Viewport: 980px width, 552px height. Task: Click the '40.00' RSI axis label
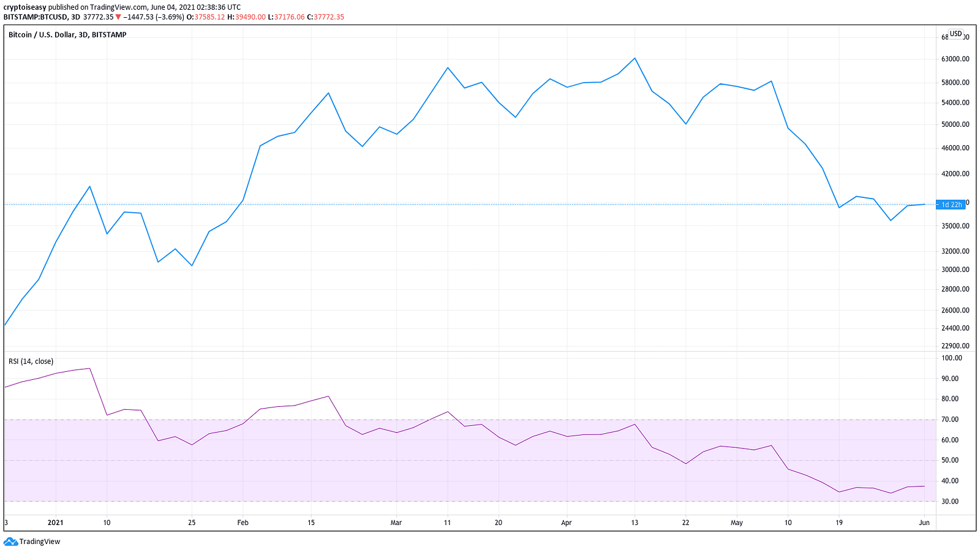(950, 481)
